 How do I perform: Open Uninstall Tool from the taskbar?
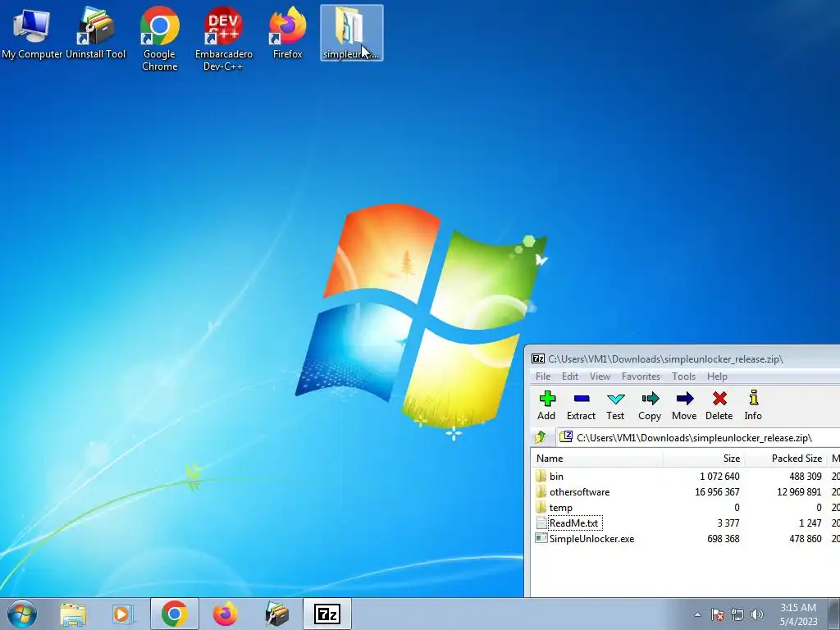(276, 614)
